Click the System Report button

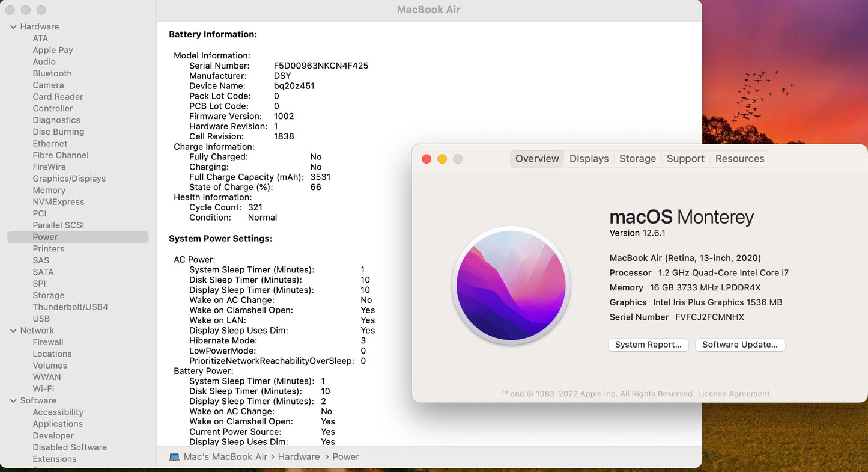648,345
